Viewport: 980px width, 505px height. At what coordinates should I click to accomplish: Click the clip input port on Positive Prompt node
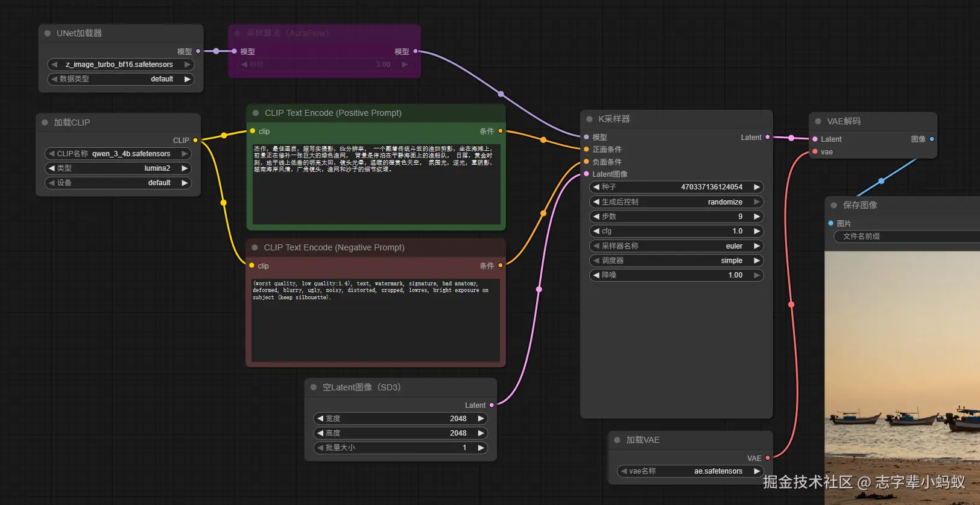pyautogui.click(x=252, y=131)
